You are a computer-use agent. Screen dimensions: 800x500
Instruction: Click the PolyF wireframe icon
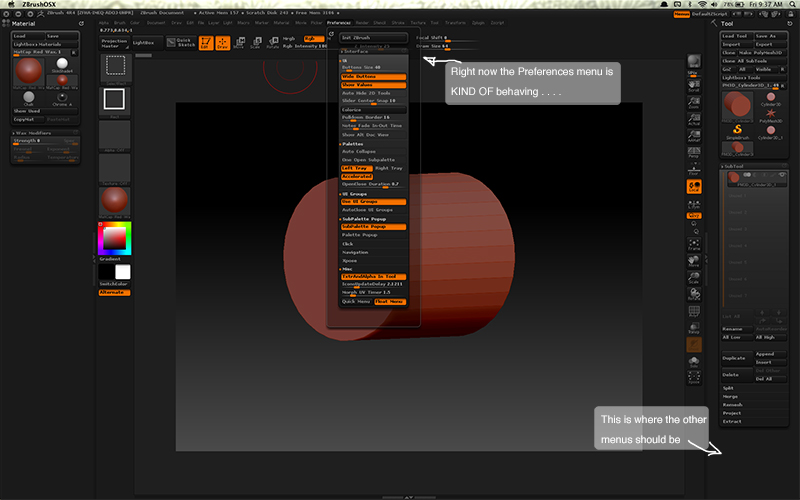click(x=694, y=311)
